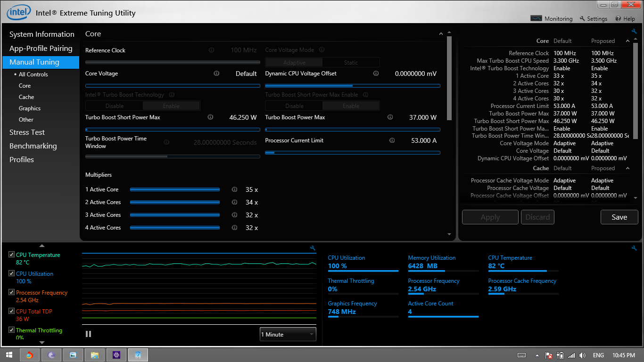This screenshot has width=644, height=362.
Task: Open the Windows Start button
Action: tap(9, 355)
